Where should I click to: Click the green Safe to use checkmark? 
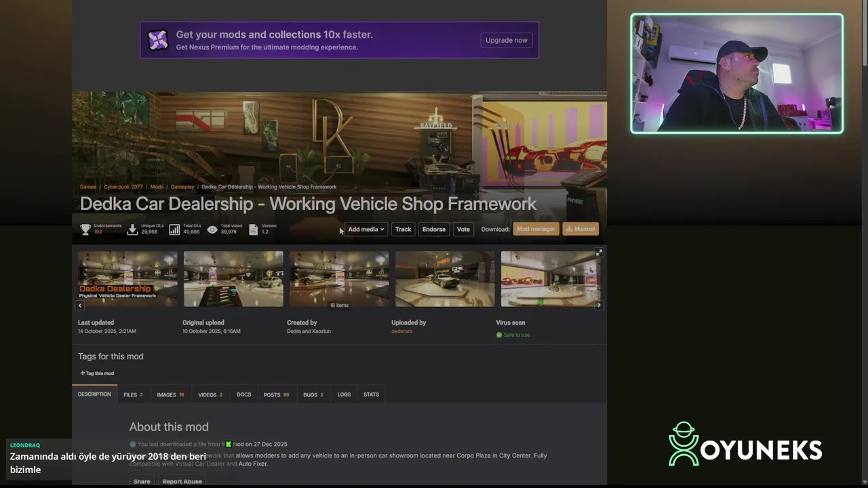pyautogui.click(x=499, y=335)
